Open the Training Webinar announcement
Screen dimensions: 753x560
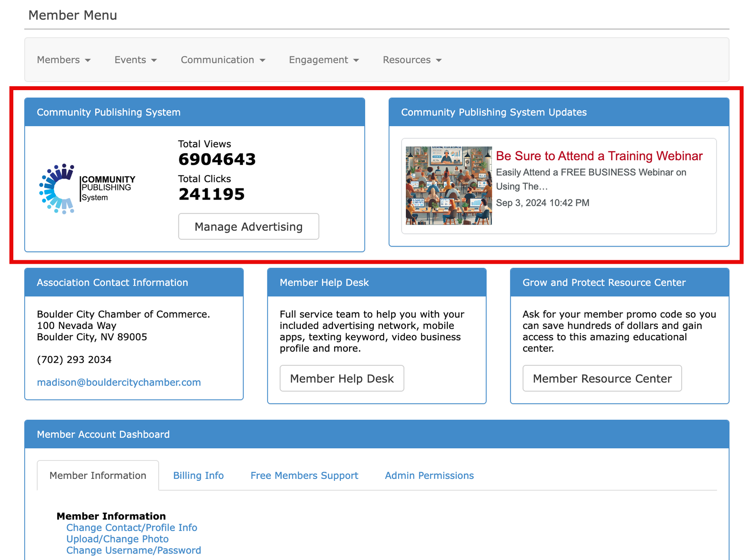point(599,156)
